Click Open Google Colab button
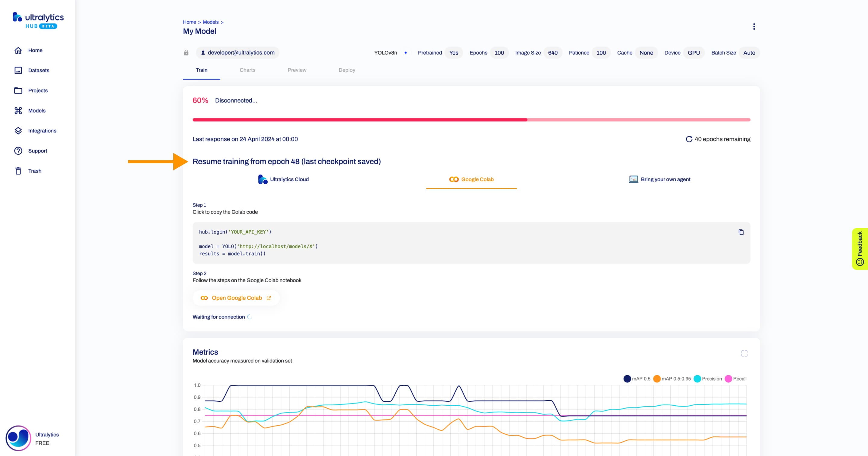 coord(236,297)
